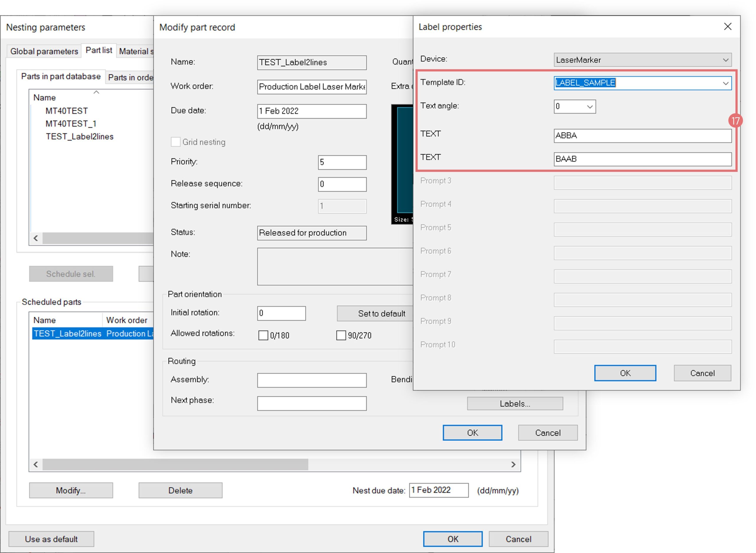Open the Text angle dropdown
The height and width of the screenshot is (553, 756).
tap(590, 107)
